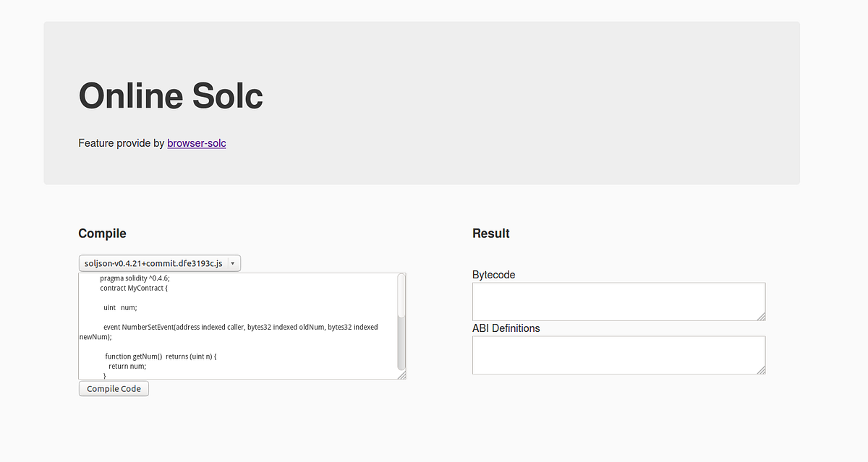Viewport: 868px width, 462px height.
Task: Click the code editor resize handle
Action: [402, 375]
